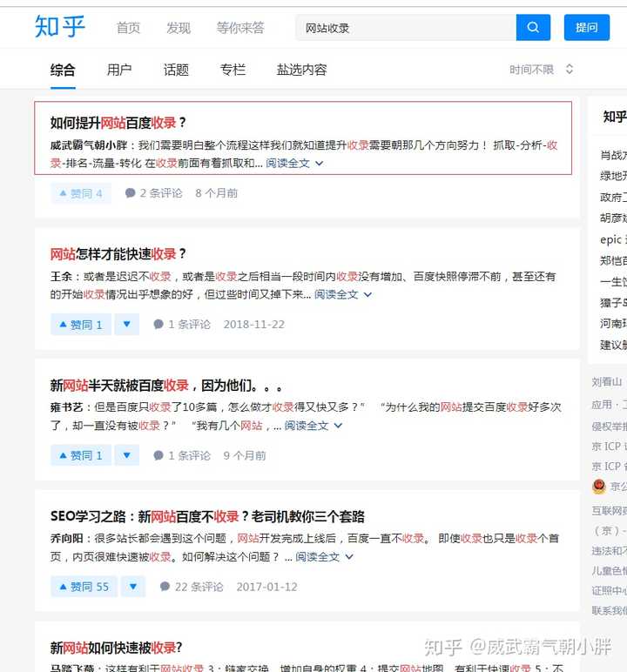This screenshot has height=672, width=627.
Task: Switch to the 盐选内容 tab
Action: coord(301,70)
